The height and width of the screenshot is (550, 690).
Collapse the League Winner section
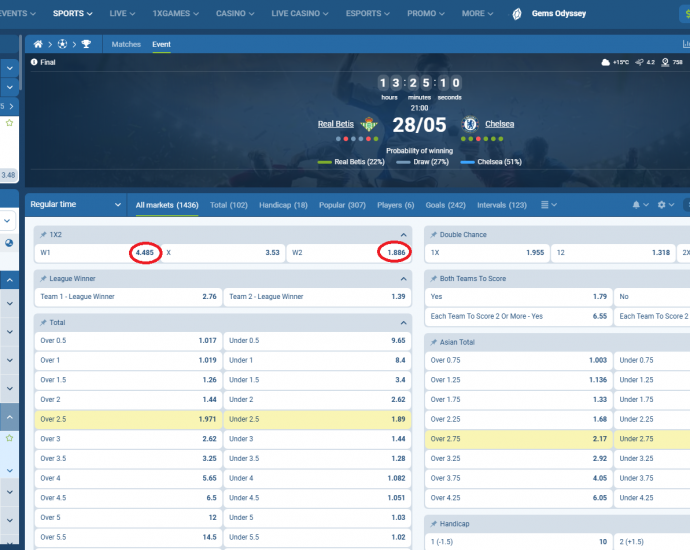(404, 279)
